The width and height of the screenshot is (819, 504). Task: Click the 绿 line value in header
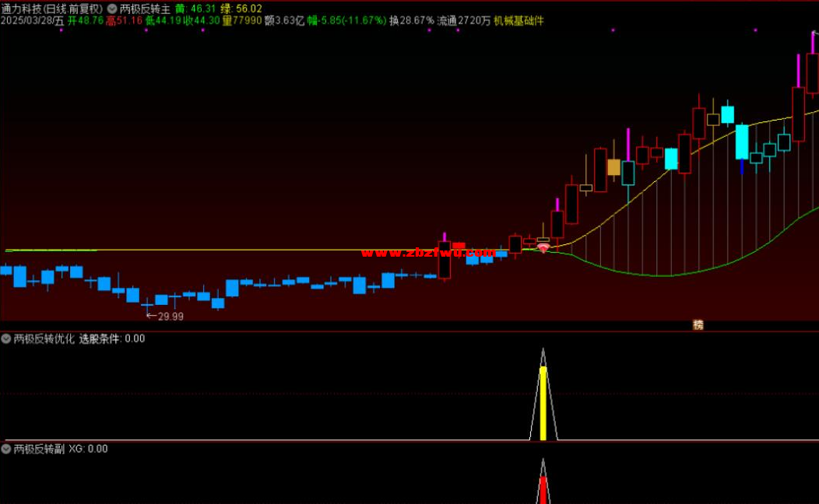(241, 9)
